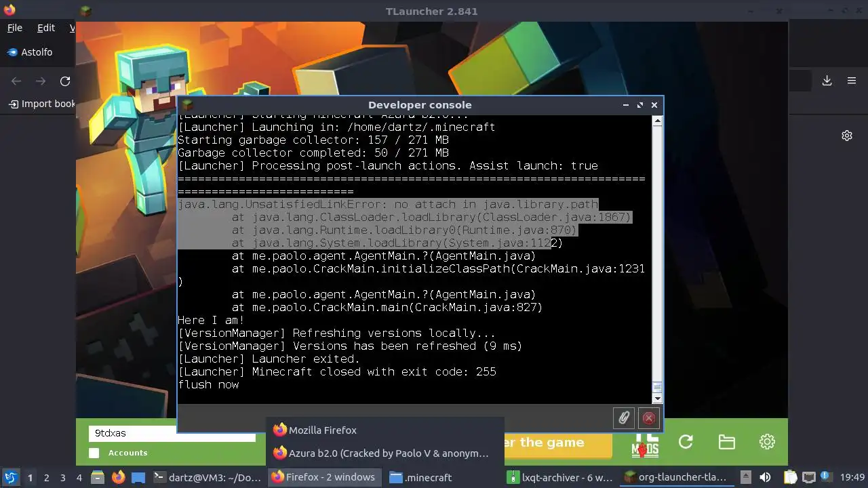
Task: Click the red X kill button in console
Action: point(648,418)
